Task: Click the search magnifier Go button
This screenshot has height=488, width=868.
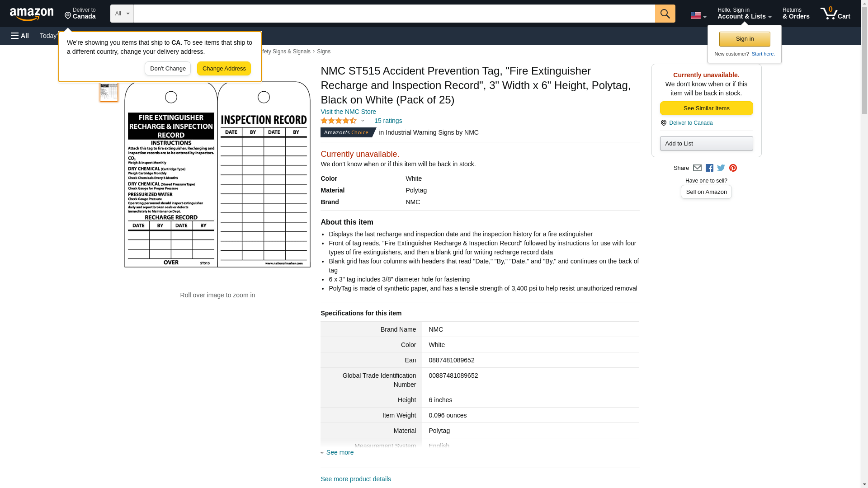Action: click(665, 14)
